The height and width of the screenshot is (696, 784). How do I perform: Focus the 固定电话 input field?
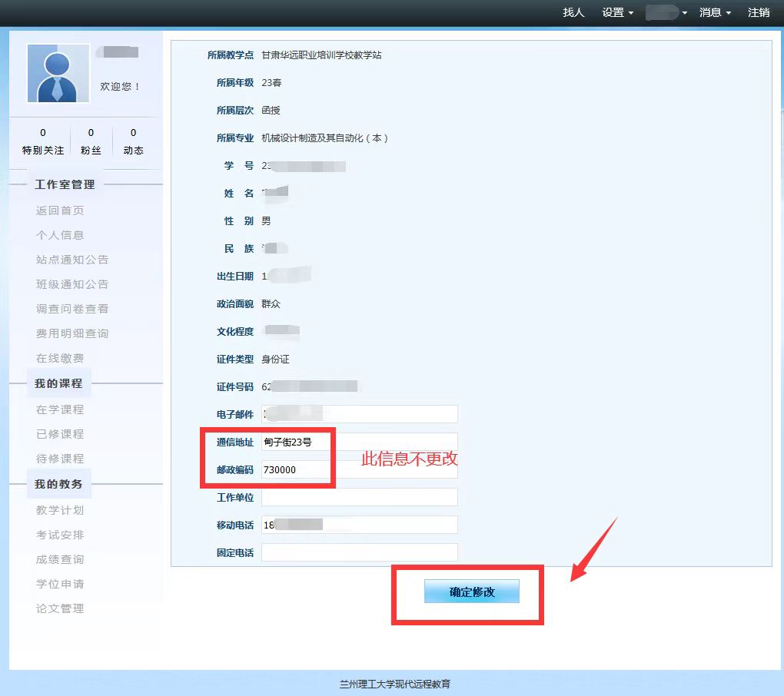[359, 552]
